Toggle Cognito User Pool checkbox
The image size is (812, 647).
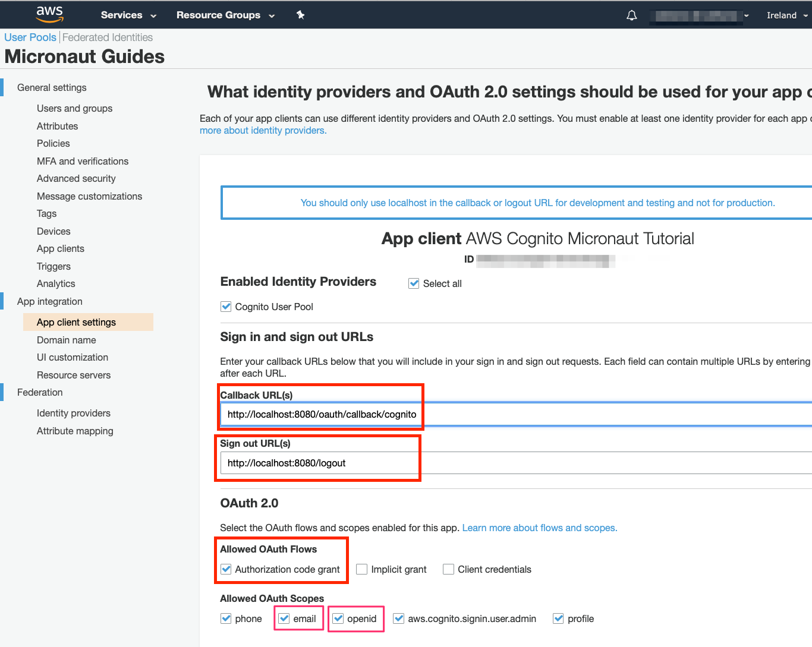pos(226,307)
